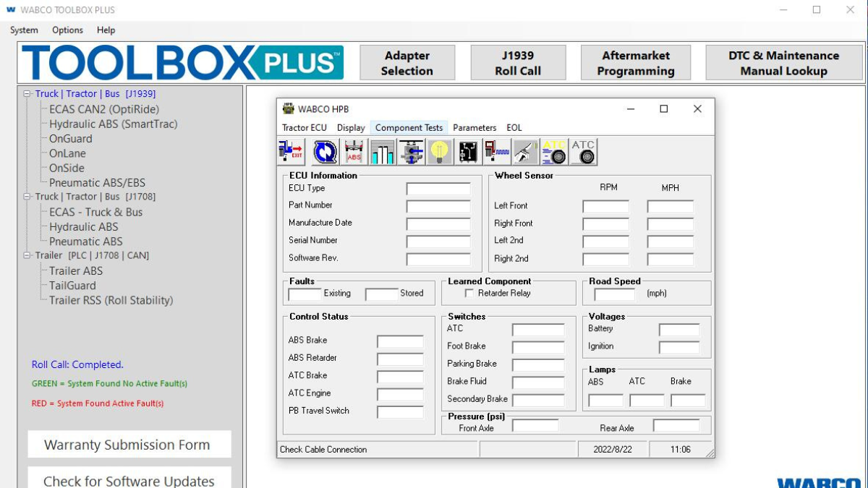Select ECAS - Truck & Bus item
This screenshot has height=488, width=868.
tap(96, 212)
